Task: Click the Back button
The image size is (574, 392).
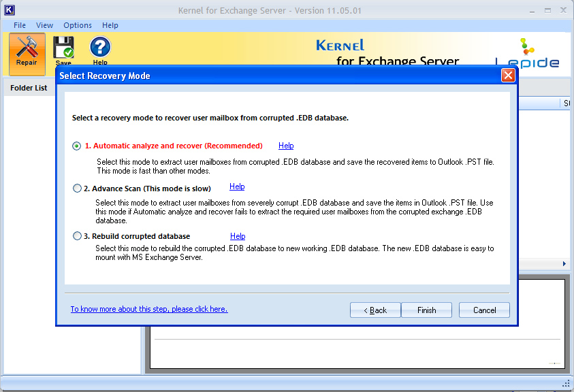Action: pos(375,310)
